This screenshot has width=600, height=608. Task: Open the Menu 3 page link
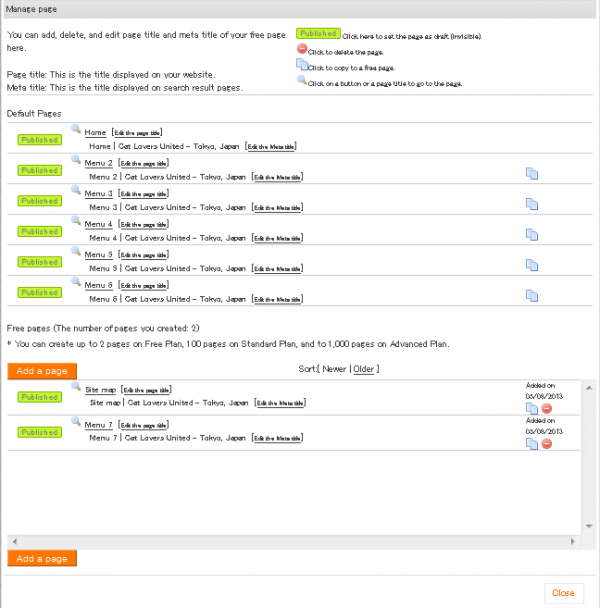[x=98, y=193]
